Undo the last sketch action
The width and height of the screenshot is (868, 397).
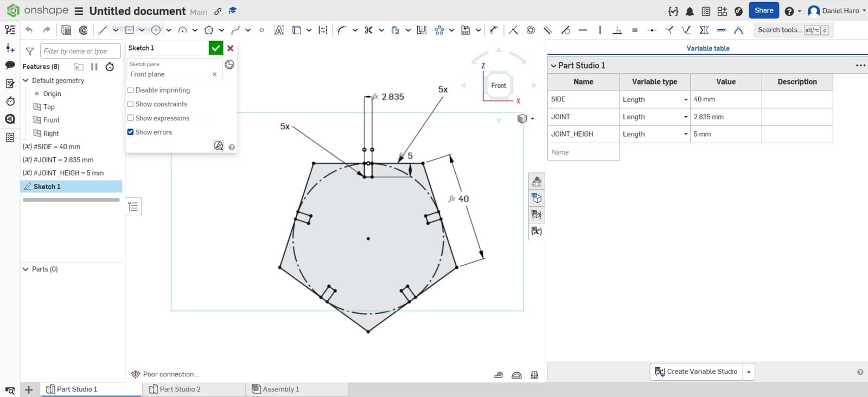29,30
